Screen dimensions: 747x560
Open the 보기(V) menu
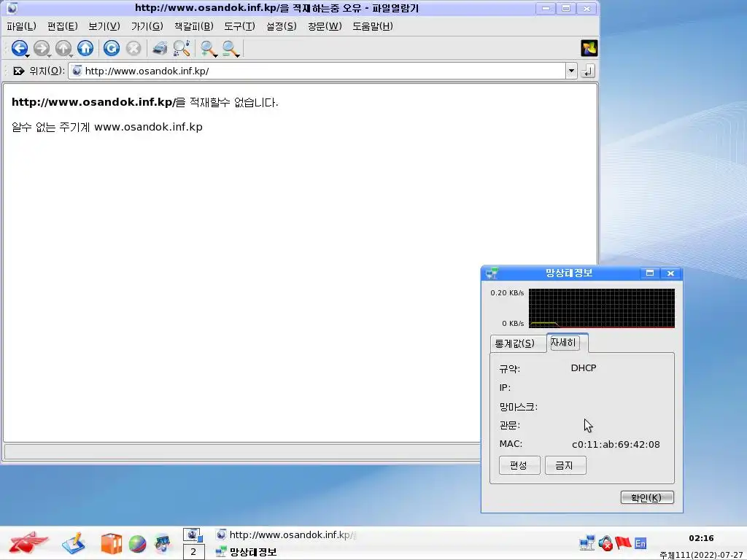[x=104, y=26]
